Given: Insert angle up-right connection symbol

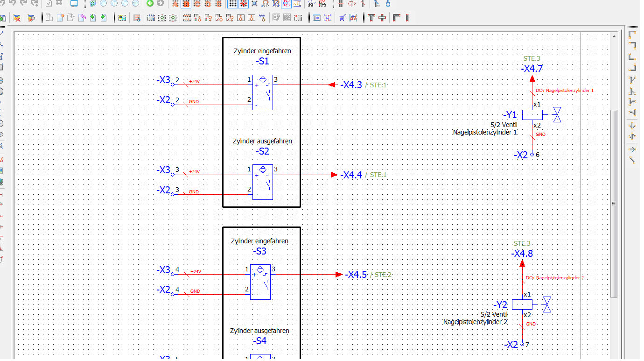Looking at the screenshot, I should pos(632,57).
